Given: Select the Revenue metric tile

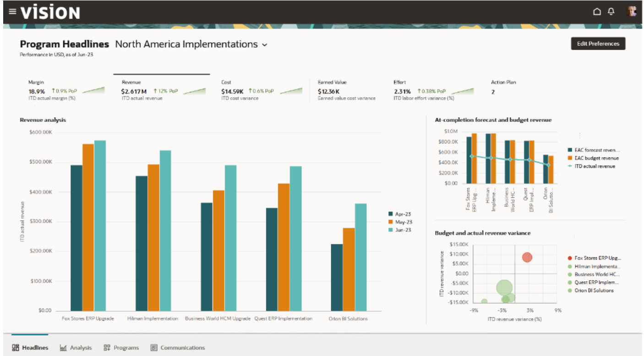Looking at the screenshot, I should [161, 89].
